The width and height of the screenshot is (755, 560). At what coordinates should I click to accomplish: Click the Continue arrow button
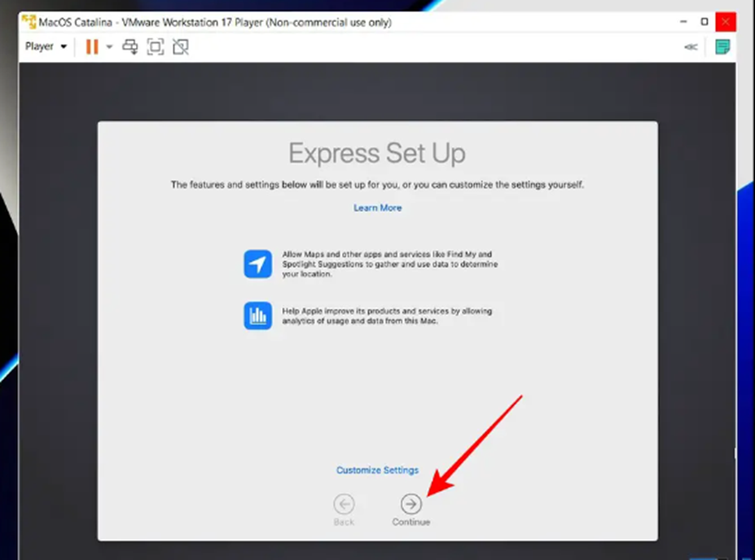(410, 504)
